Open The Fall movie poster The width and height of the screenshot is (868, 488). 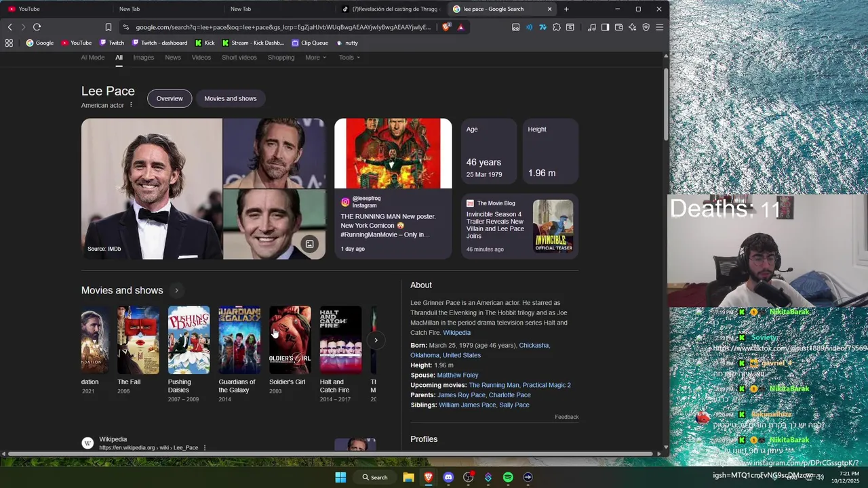pyautogui.click(x=138, y=340)
